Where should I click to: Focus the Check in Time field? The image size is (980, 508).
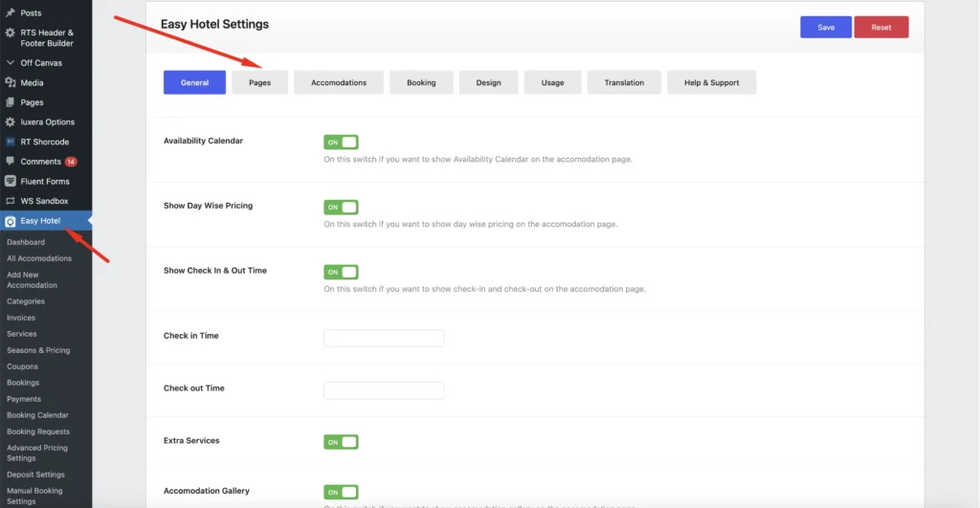pyautogui.click(x=384, y=338)
